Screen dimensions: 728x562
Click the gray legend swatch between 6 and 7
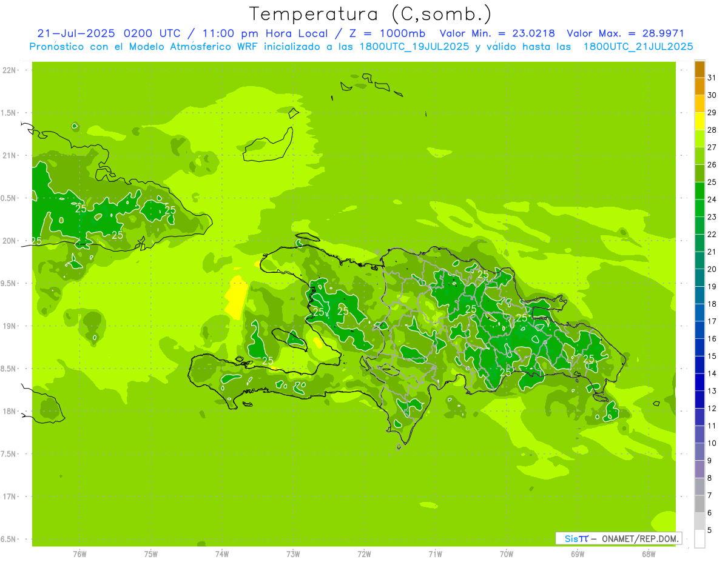point(699,504)
